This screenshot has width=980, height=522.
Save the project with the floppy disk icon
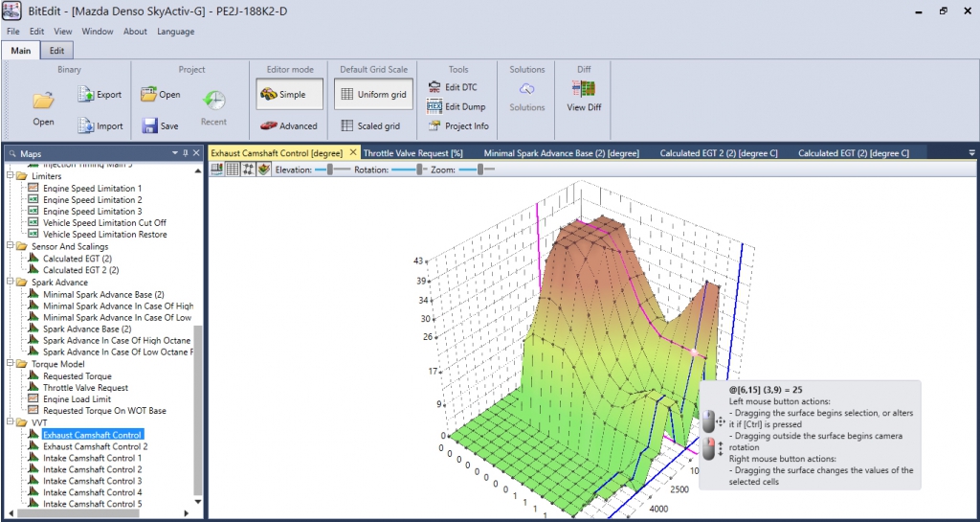point(148,125)
